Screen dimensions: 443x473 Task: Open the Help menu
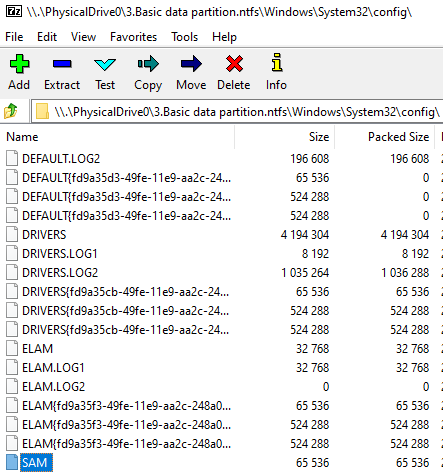click(x=224, y=37)
